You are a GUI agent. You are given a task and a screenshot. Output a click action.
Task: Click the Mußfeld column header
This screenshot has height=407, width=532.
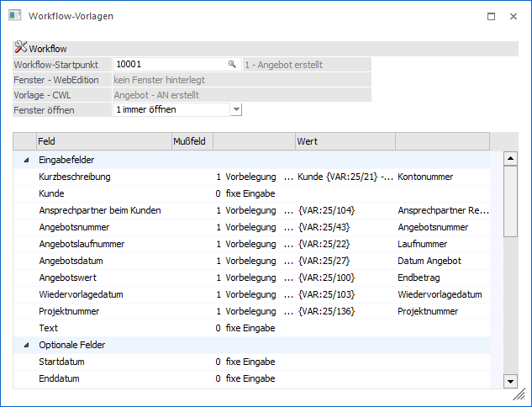pyautogui.click(x=192, y=142)
